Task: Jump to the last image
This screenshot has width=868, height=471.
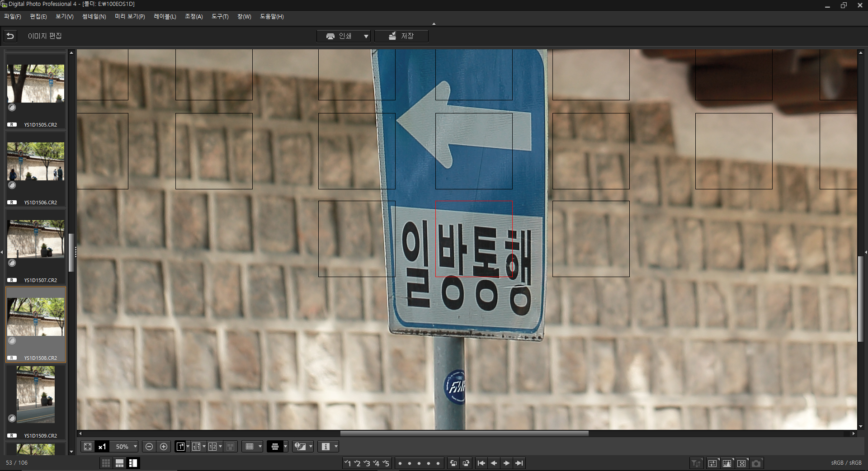Action: [x=519, y=463]
